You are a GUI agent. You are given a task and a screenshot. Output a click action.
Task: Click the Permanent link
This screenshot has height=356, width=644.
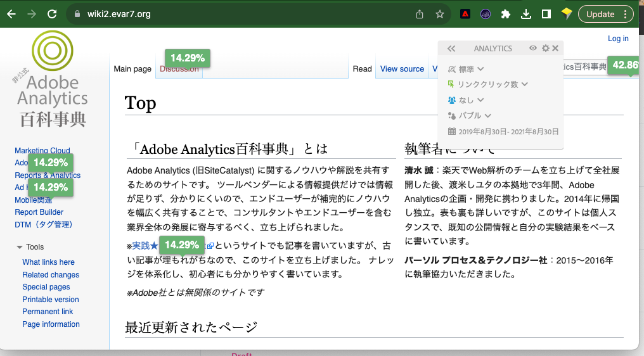pyautogui.click(x=48, y=311)
